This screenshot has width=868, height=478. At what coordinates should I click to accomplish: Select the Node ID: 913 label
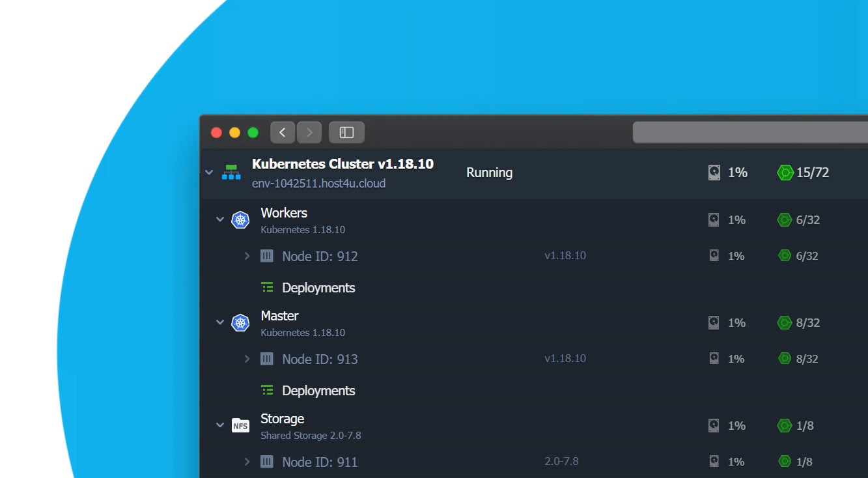click(x=320, y=359)
